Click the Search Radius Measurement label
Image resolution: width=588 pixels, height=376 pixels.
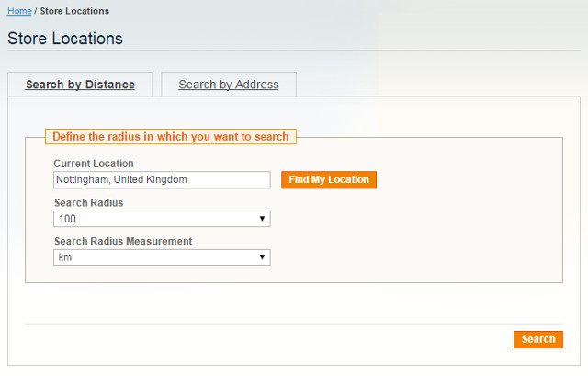(123, 241)
